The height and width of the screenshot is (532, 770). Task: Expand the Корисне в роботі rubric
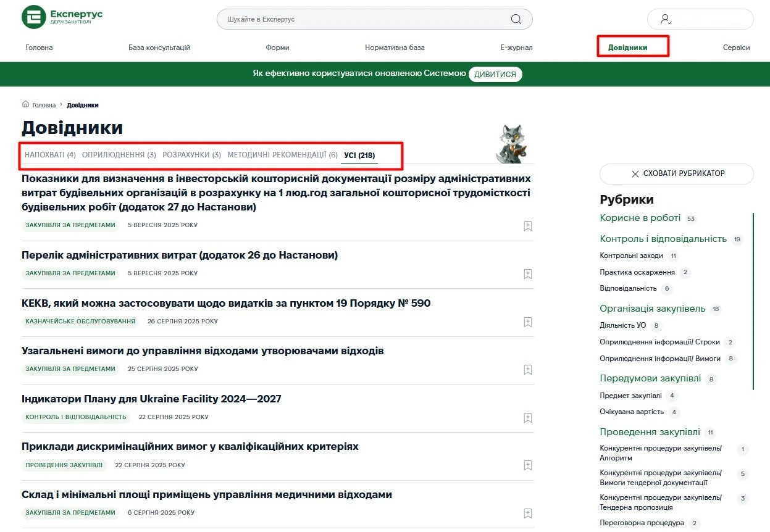coord(639,218)
